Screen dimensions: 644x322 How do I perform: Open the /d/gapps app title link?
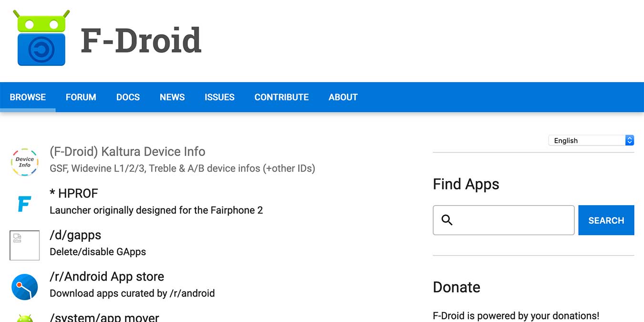coord(75,235)
